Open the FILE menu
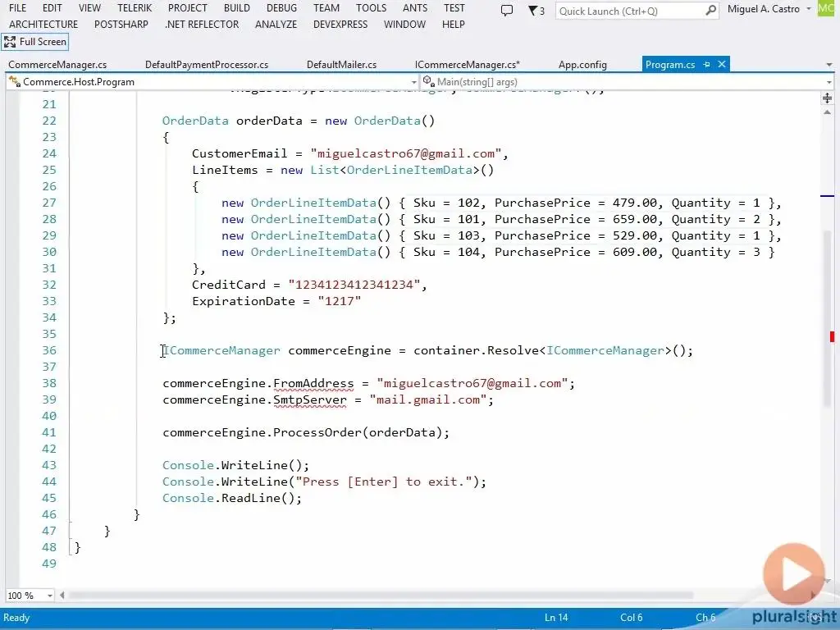 [18, 8]
